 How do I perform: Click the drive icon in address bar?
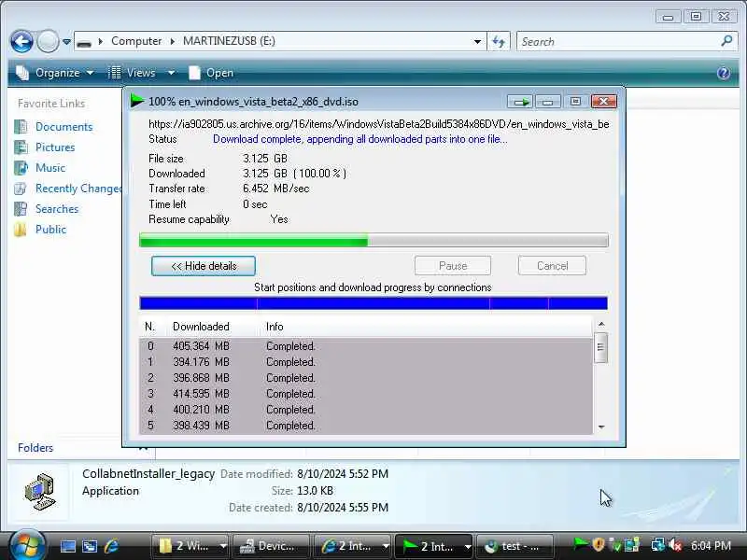[84, 43]
